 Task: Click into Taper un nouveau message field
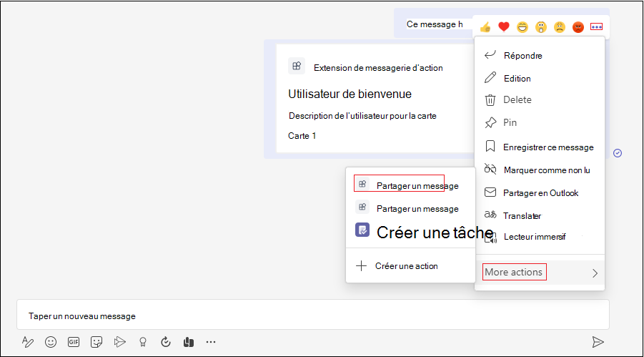(x=313, y=315)
